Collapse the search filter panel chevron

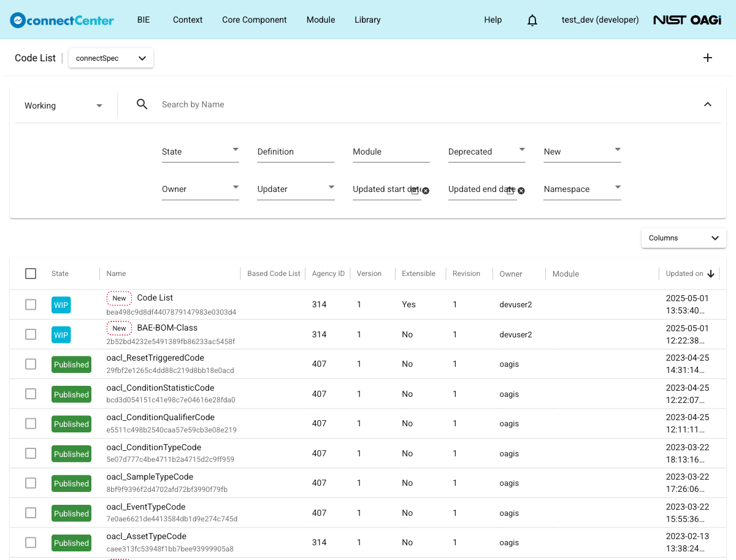click(708, 104)
